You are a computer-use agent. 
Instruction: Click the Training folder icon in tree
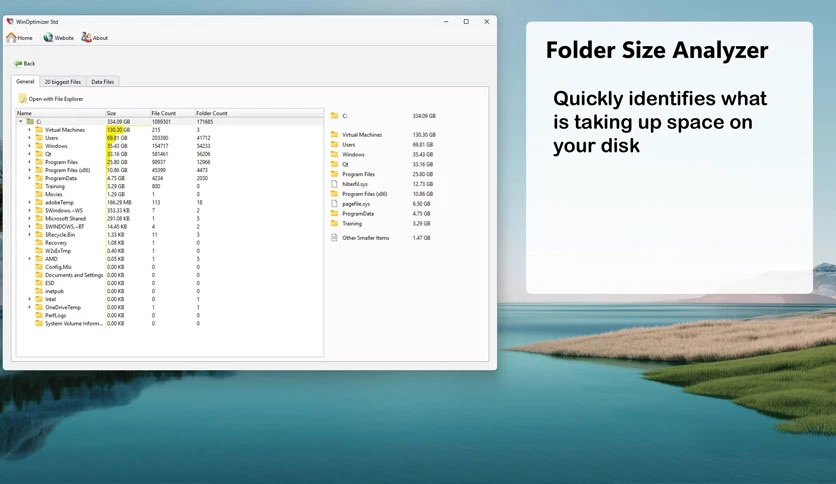click(x=39, y=186)
